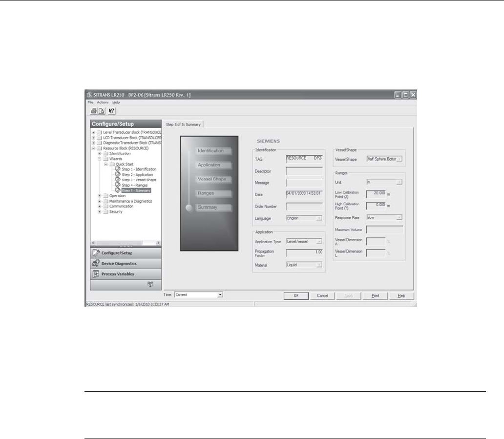Expand the Operation tree node
Image resolution: width=504 pixels, height=439 pixels.
point(99,195)
